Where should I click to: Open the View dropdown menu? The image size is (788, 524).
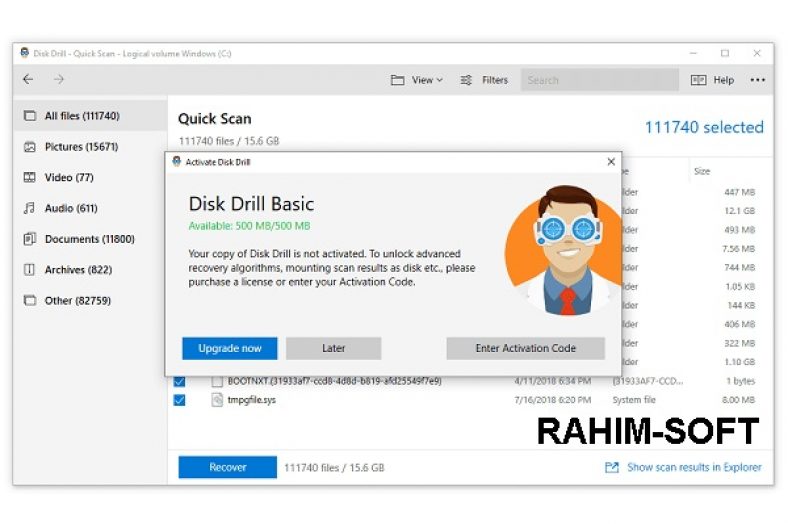pyautogui.click(x=417, y=80)
